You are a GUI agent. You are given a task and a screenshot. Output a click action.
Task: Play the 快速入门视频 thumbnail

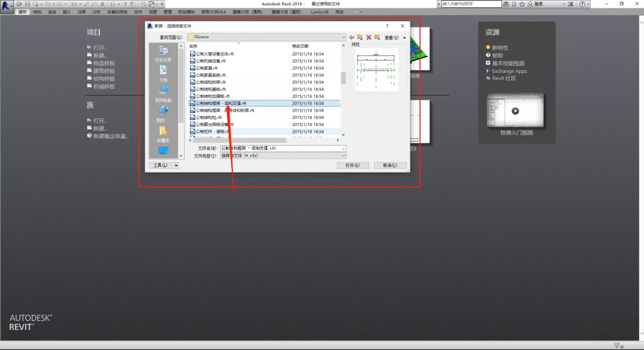coord(515,111)
